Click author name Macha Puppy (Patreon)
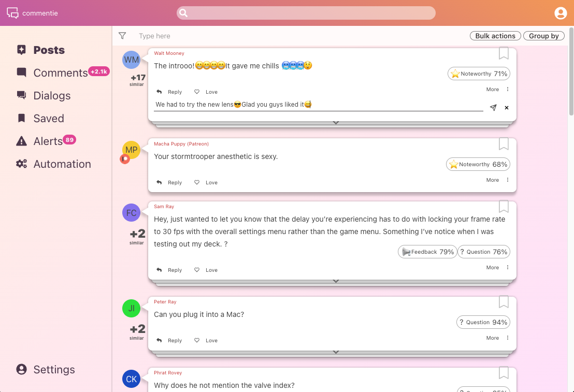The image size is (574, 392). pos(181,144)
